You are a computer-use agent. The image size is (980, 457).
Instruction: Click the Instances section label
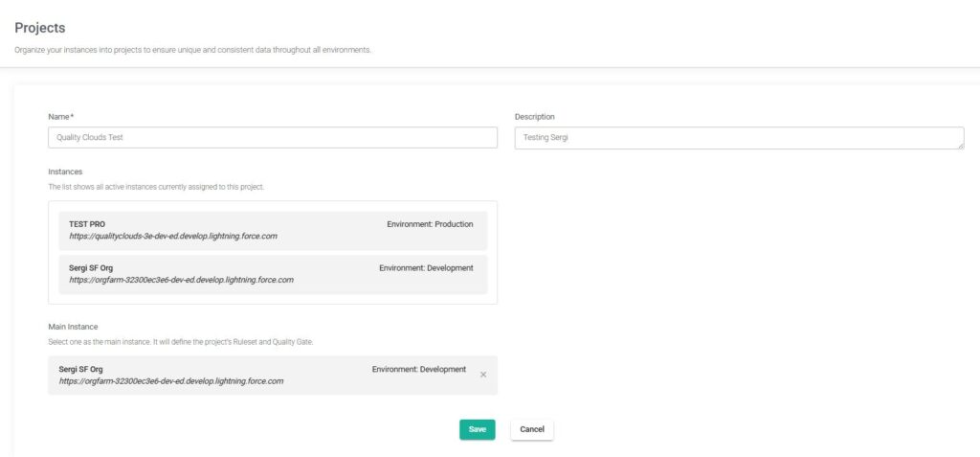[x=65, y=171]
